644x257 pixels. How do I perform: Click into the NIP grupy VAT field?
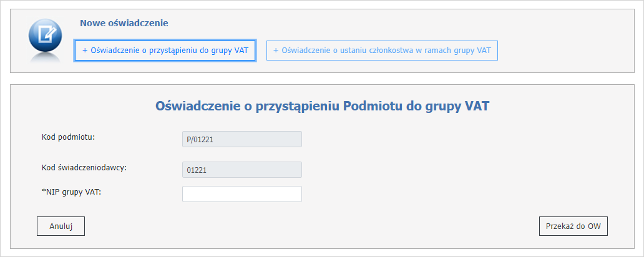pos(241,194)
